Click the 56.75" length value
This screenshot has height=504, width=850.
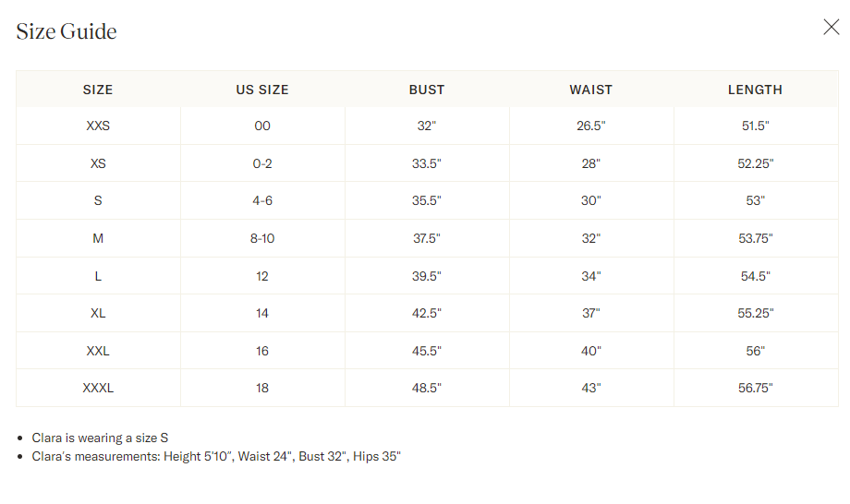[x=755, y=388]
